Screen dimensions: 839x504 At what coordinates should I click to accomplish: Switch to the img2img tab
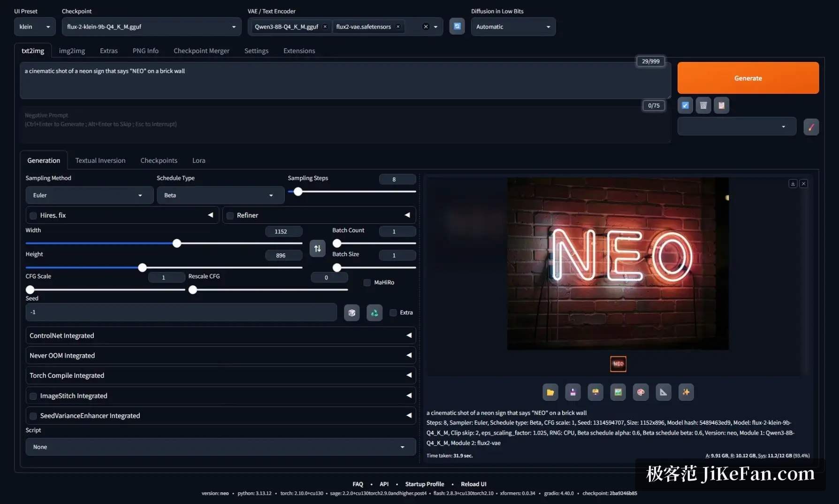pyautogui.click(x=72, y=51)
